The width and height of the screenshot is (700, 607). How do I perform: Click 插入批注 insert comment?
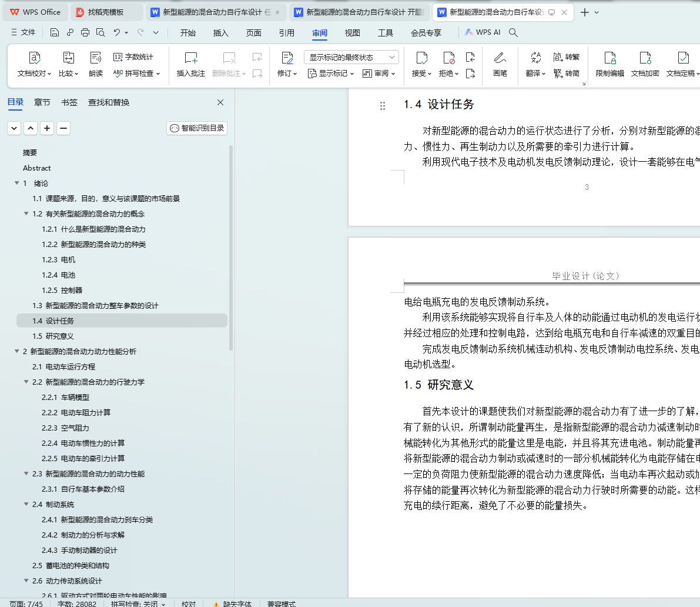tap(190, 65)
